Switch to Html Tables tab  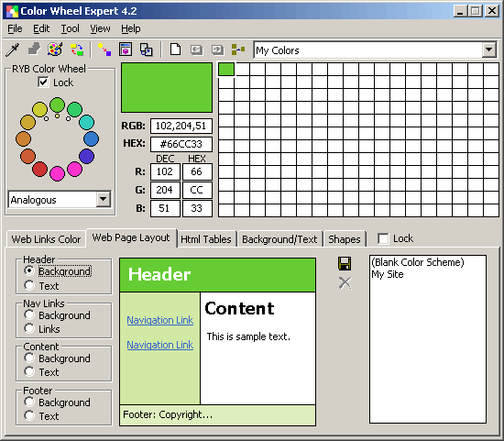pos(206,239)
